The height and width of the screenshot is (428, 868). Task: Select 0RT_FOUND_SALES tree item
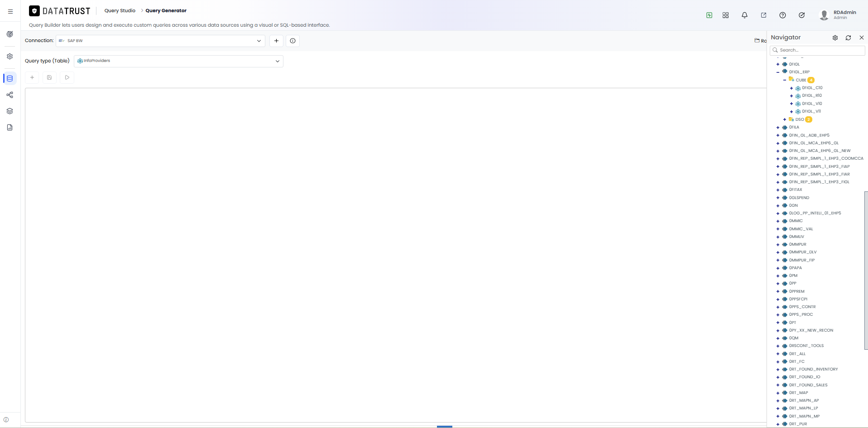[808, 385]
